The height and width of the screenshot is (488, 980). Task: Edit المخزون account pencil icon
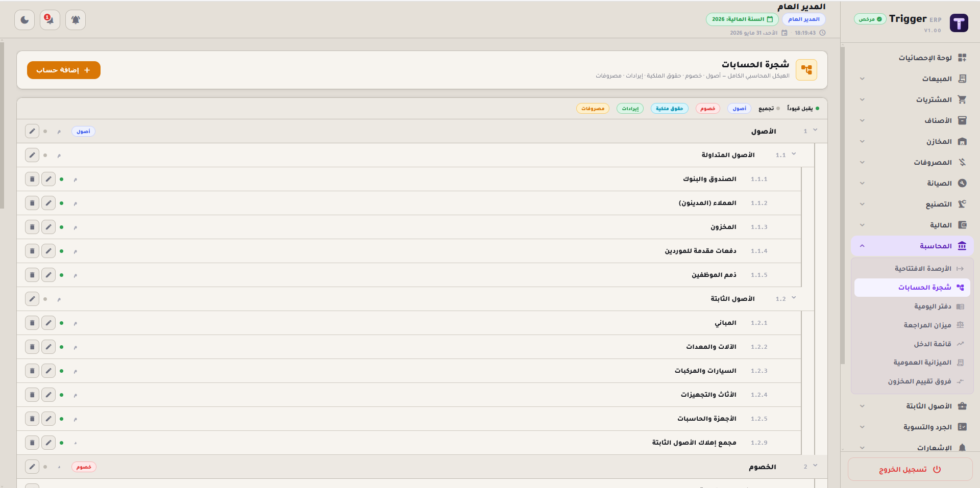pyautogui.click(x=48, y=227)
